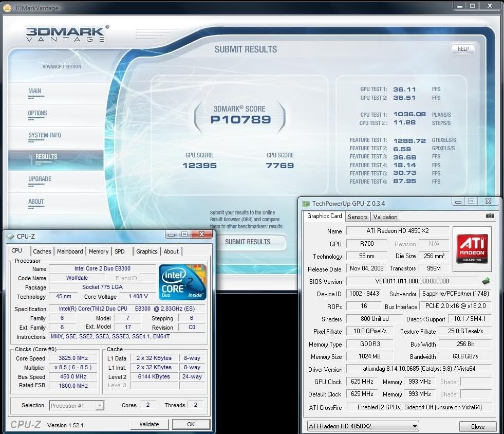Click the 3DMark score P10789
Image resolution: width=504 pixels, height=434 pixels.
point(240,120)
